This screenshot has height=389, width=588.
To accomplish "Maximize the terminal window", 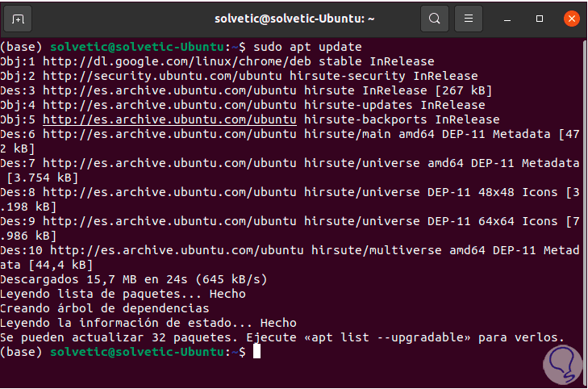I will [x=540, y=19].
